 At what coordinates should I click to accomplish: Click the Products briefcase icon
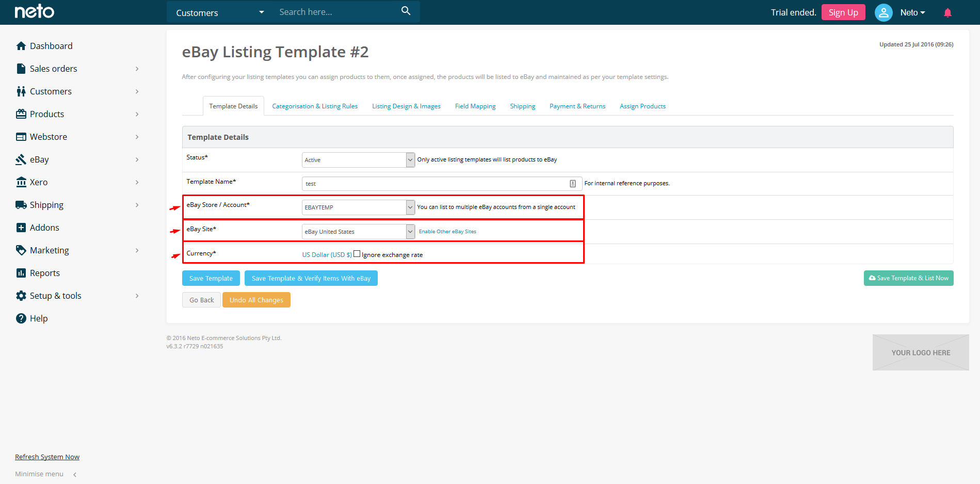click(x=21, y=114)
